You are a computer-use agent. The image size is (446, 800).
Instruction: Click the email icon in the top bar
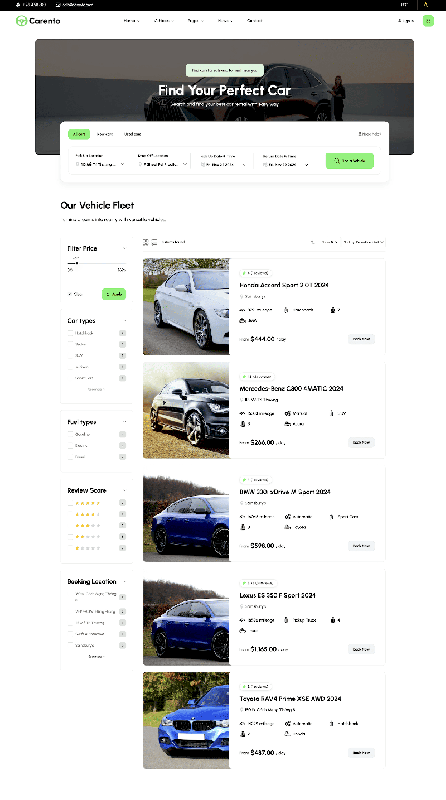58,5
